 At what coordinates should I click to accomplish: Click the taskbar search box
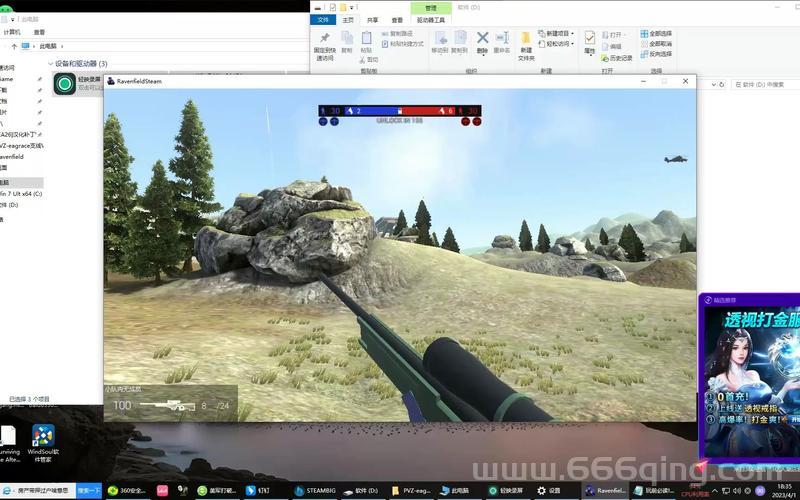pyautogui.click(x=40, y=491)
